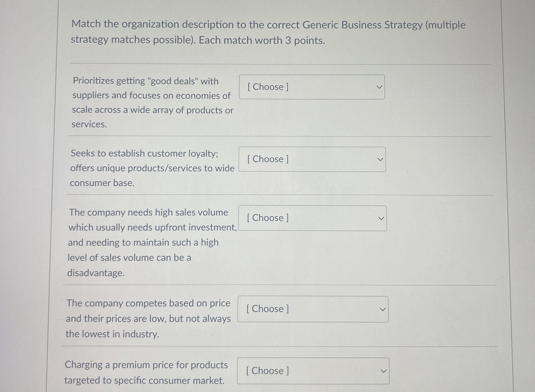Click the "[ Choose ]" text in fourth dropdown
The image size is (535, 392).
(267, 309)
